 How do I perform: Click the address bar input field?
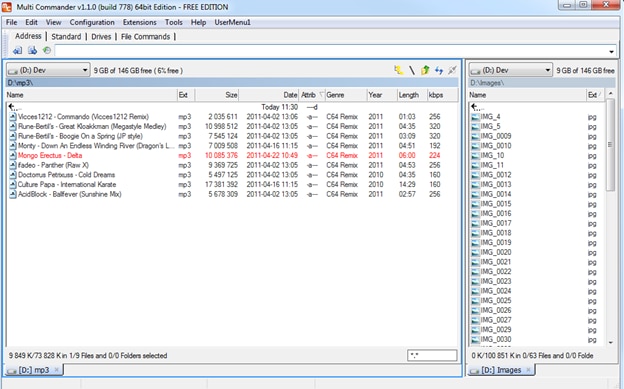click(330, 51)
